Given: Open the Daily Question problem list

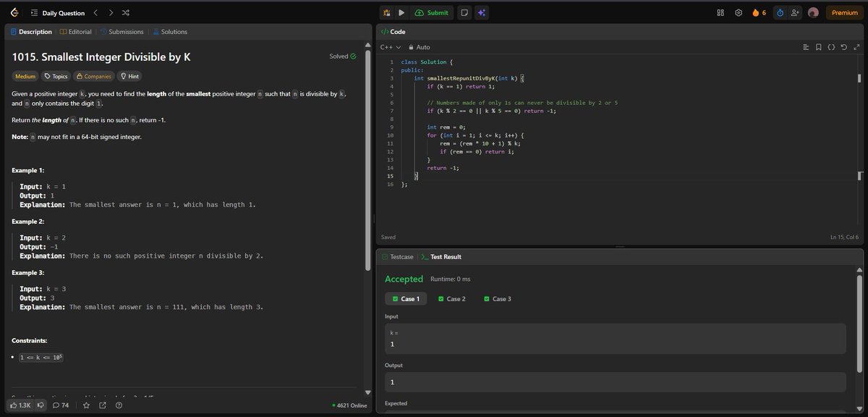Looking at the screenshot, I should (x=57, y=13).
